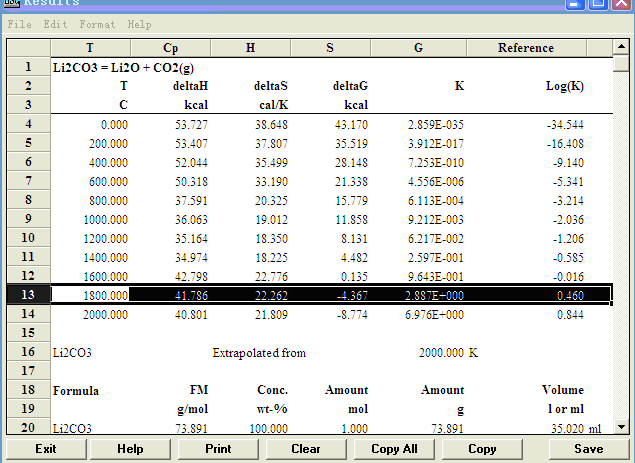Click the Formula header cell
Viewport: 635px width, 463px height.
tap(76, 391)
